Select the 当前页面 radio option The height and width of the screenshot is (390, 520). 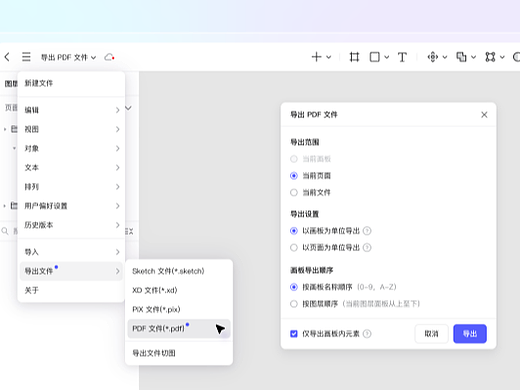294,176
